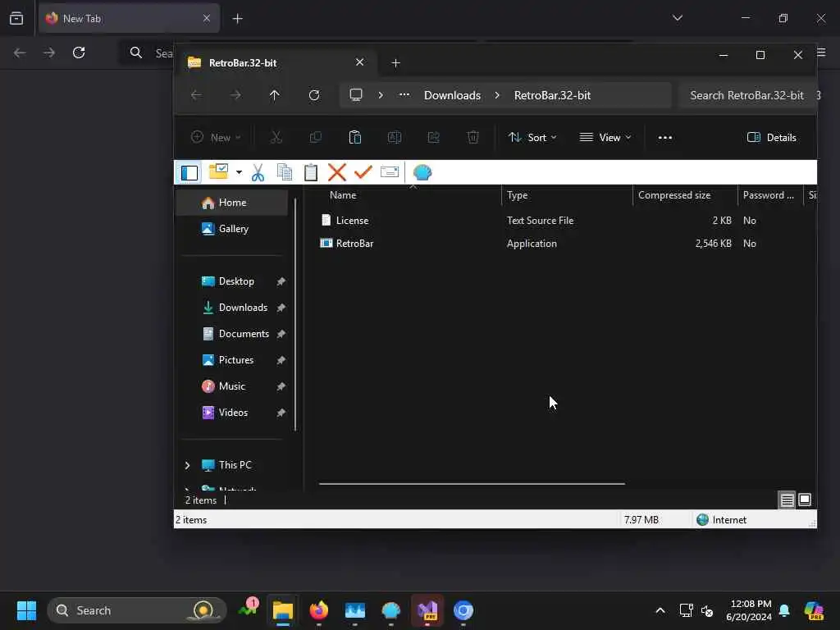Click RetroBar.32-bit in the address breadcrumb
840x630 pixels.
pos(552,95)
